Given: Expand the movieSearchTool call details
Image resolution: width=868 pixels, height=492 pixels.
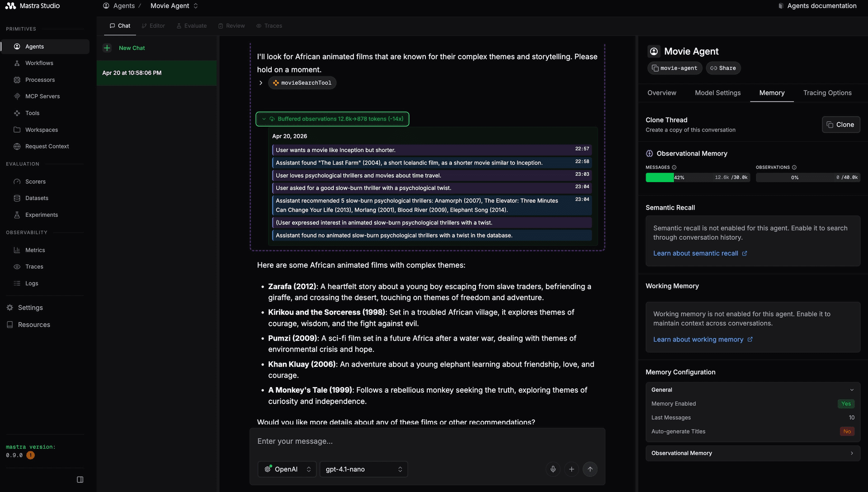Looking at the screenshot, I should pos(261,83).
